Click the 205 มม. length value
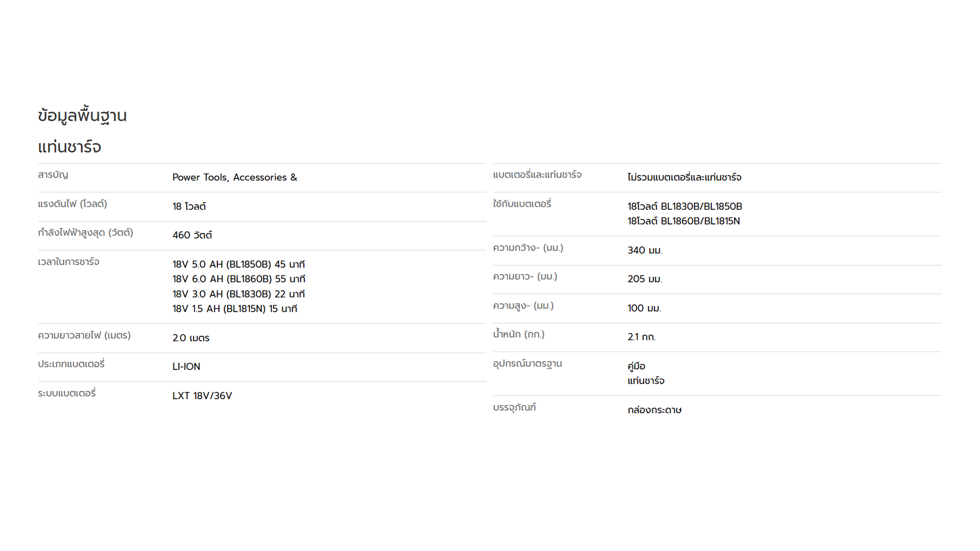This screenshot has height=551, width=980. (645, 279)
